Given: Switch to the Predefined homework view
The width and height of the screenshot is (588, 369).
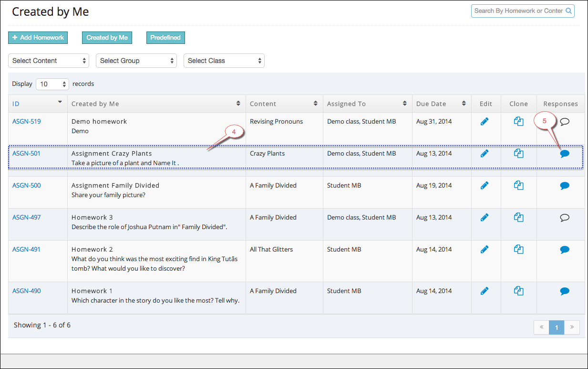Looking at the screenshot, I should point(165,38).
